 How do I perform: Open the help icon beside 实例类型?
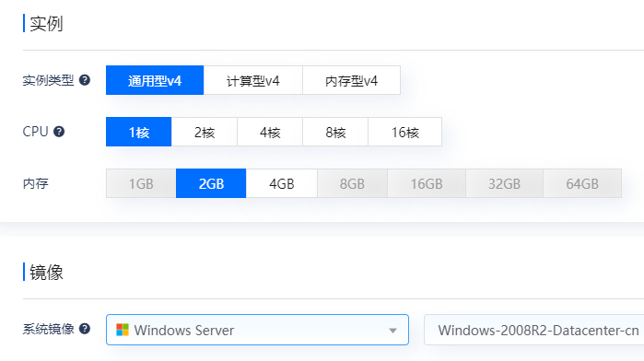pos(85,80)
